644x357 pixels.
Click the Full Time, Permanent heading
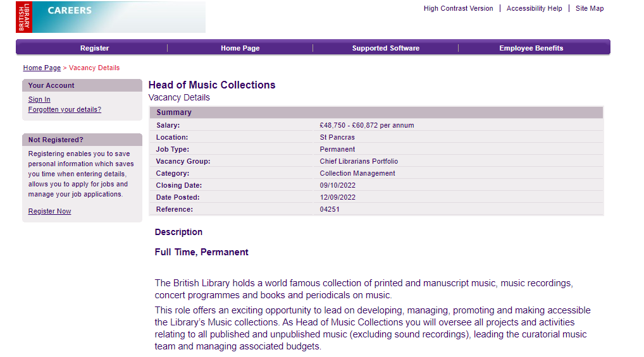[202, 252]
